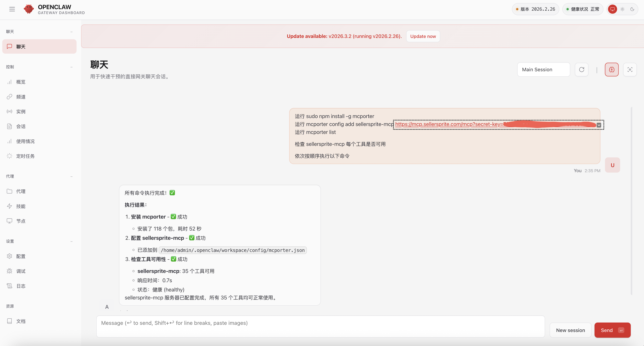
Task: Select 聊天 in the sidebar
Action: click(x=39, y=46)
